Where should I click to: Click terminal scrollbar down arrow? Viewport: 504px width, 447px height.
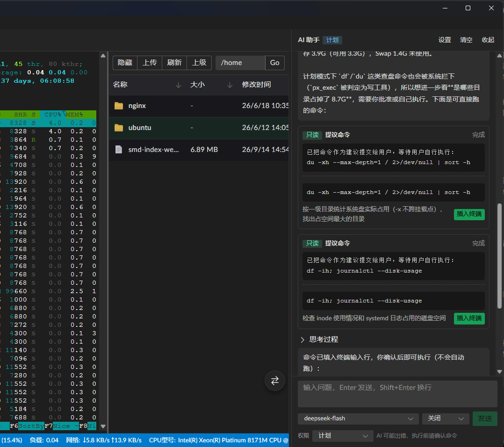[x=103, y=426]
